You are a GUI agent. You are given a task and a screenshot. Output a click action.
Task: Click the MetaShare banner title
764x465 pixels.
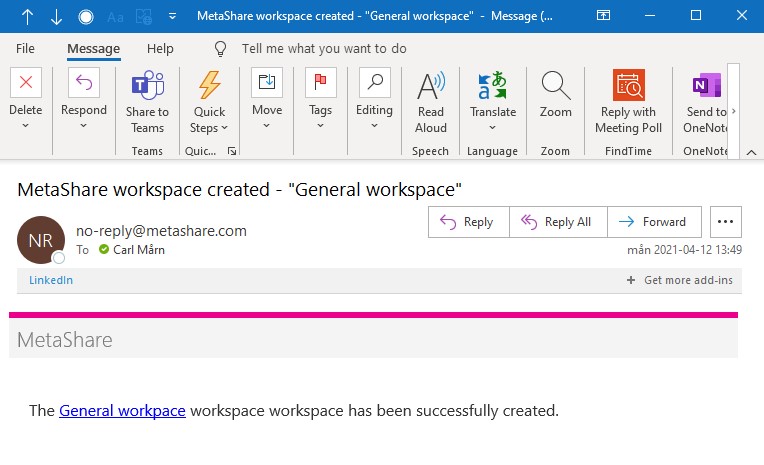click(65, 340)
